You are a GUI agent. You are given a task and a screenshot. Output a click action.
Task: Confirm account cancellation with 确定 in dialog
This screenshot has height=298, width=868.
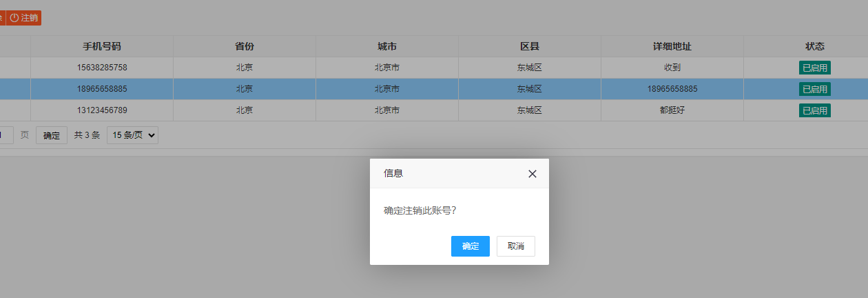pyautogui.click(x=471, y=246)
